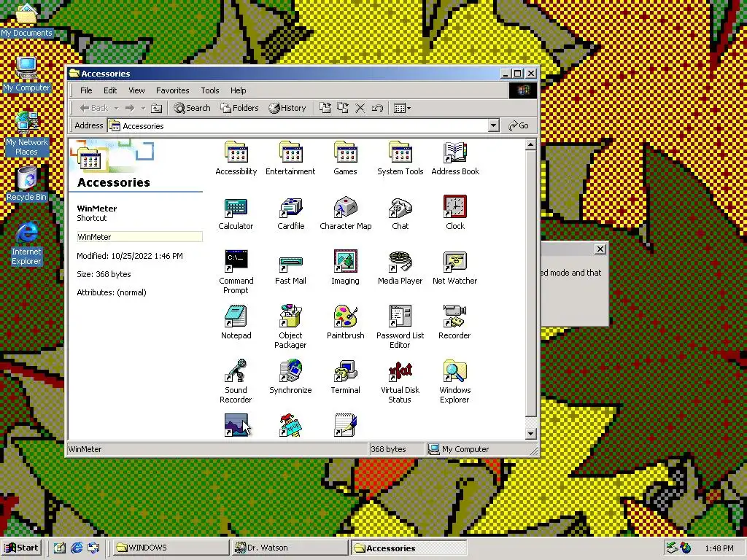Switch to Dr. Watson taskbar button
The width and height of the screenshot is (747, 560).
pos(290,548)
